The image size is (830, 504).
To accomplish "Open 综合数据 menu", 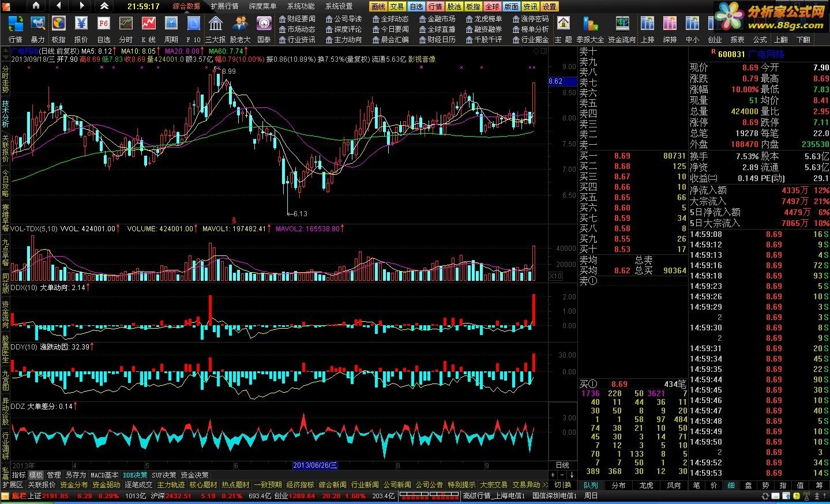I will point(186,6).
